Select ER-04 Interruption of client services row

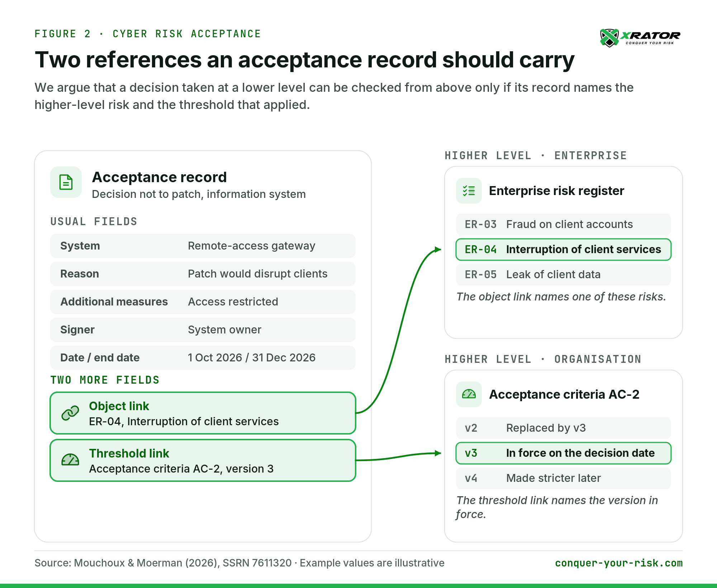tap(564, 250)
